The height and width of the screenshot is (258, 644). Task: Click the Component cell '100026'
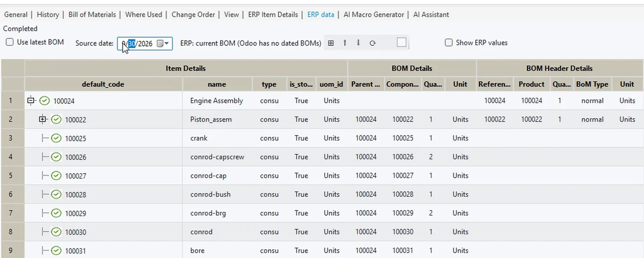(403, 157)
